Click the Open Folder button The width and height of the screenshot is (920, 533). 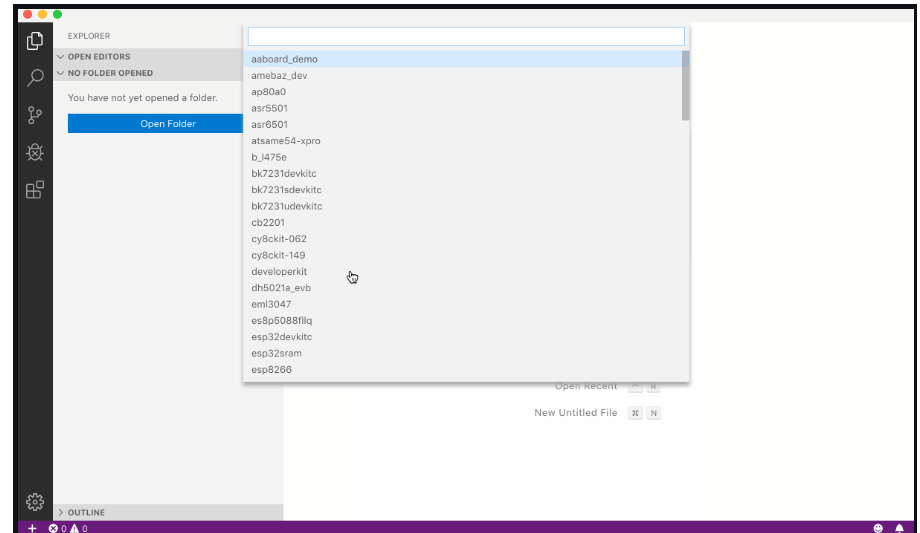(155, 123)
